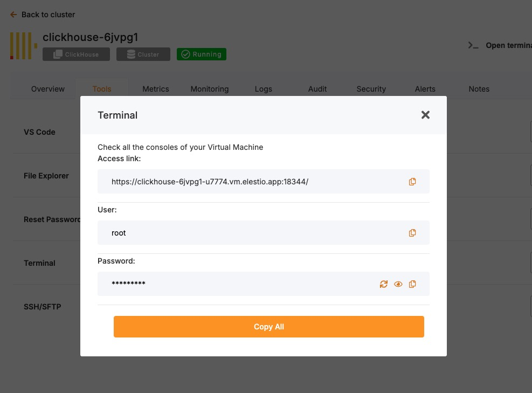Reveal the hidden password
The image size is (532, 393).
click(398, 284)
